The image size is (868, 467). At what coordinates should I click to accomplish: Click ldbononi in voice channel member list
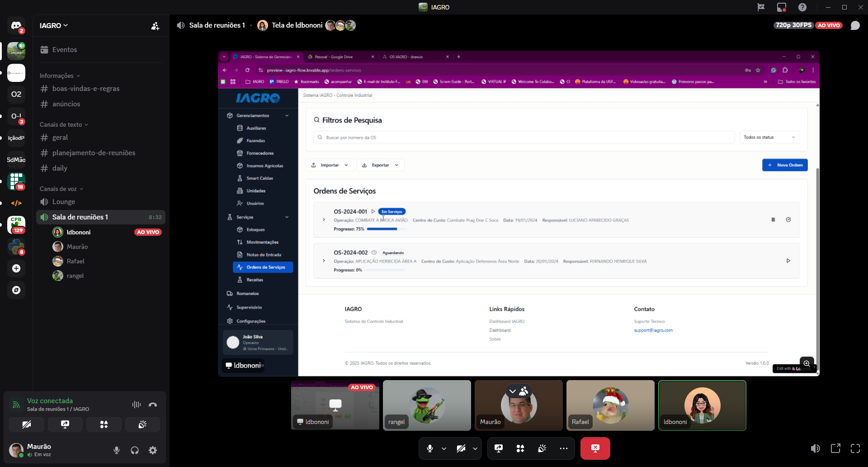107,232
